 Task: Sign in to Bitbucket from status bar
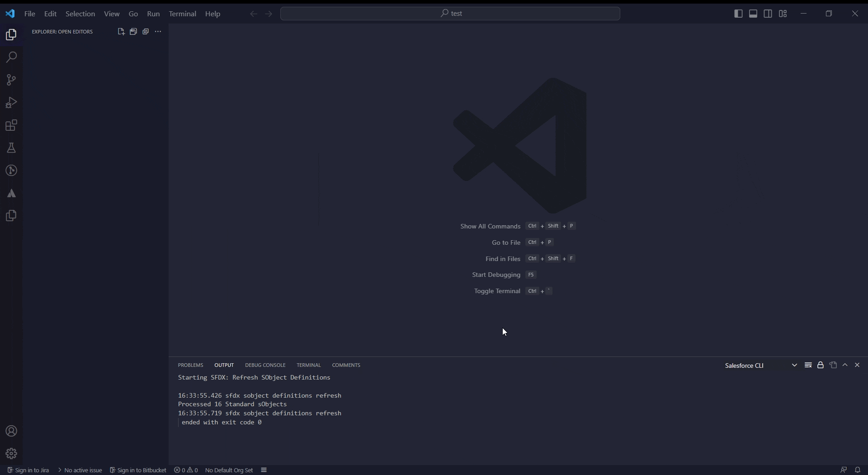tap(138, 470)
